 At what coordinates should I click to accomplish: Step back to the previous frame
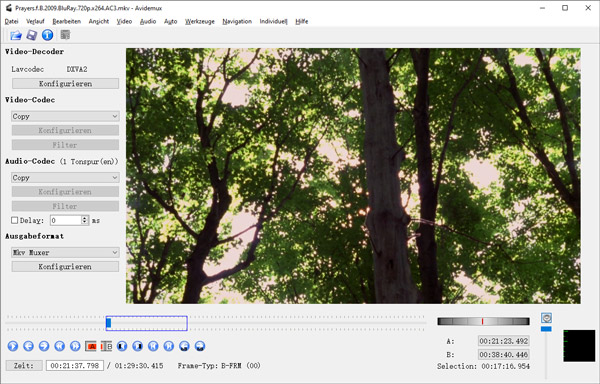tap(28, 346)
